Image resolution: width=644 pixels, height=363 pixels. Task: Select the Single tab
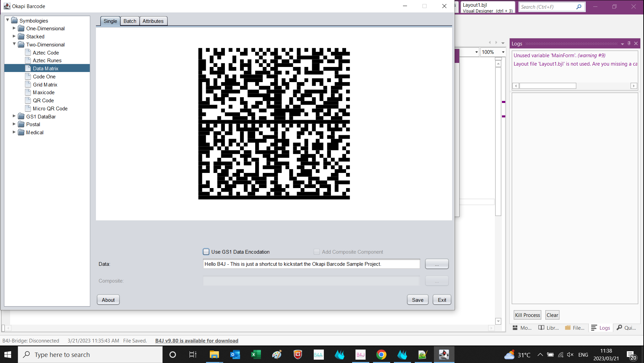point(110,21)
